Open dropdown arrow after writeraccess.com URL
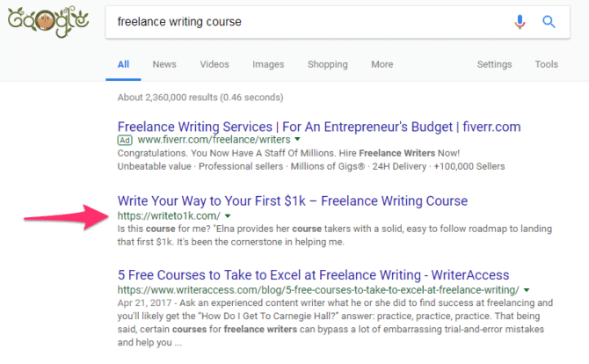The width and height of the screenshot is (589, 364). click(527, 290)
